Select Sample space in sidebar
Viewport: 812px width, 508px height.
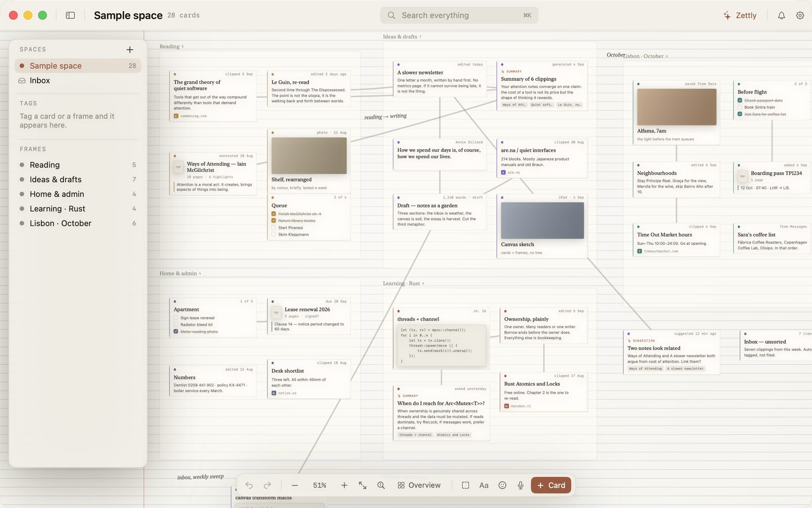(78, 66)
